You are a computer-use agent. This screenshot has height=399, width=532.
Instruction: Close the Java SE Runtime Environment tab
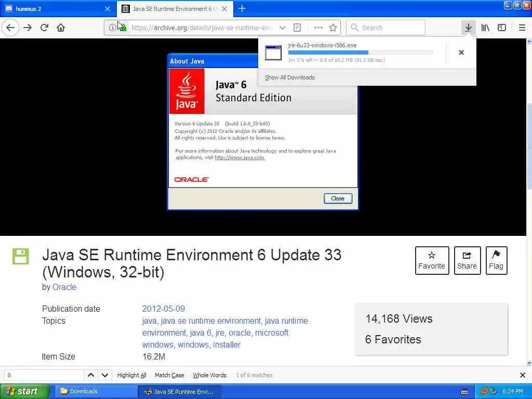(224, 9)
